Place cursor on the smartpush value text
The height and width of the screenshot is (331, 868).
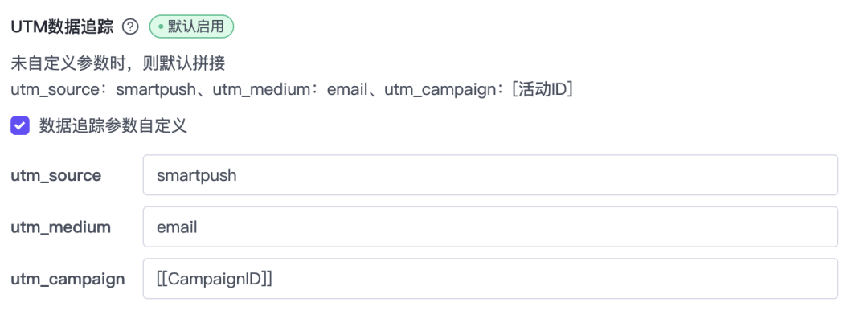197,175
